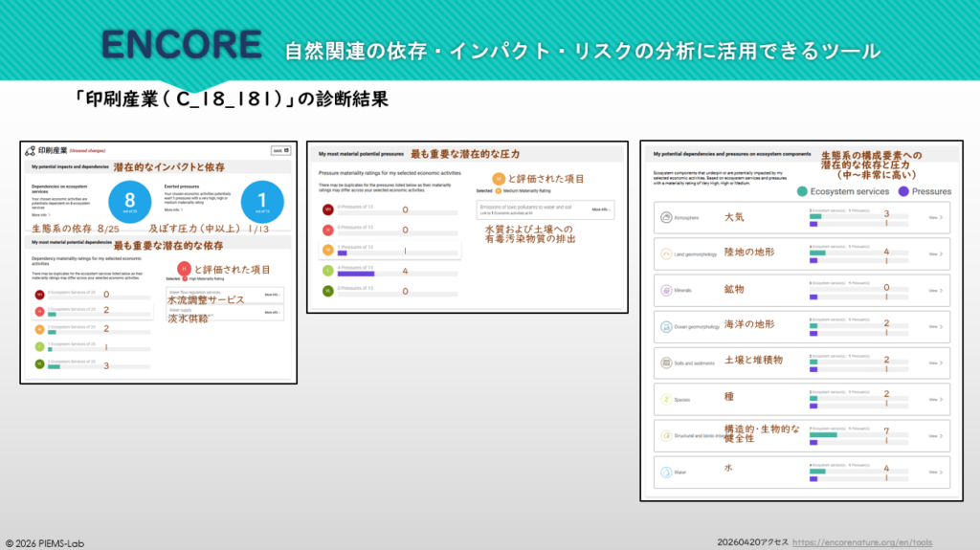Click the blue circle showing 8 dependencies
This screenshot has width=980, height=550.
click(130, 201)
